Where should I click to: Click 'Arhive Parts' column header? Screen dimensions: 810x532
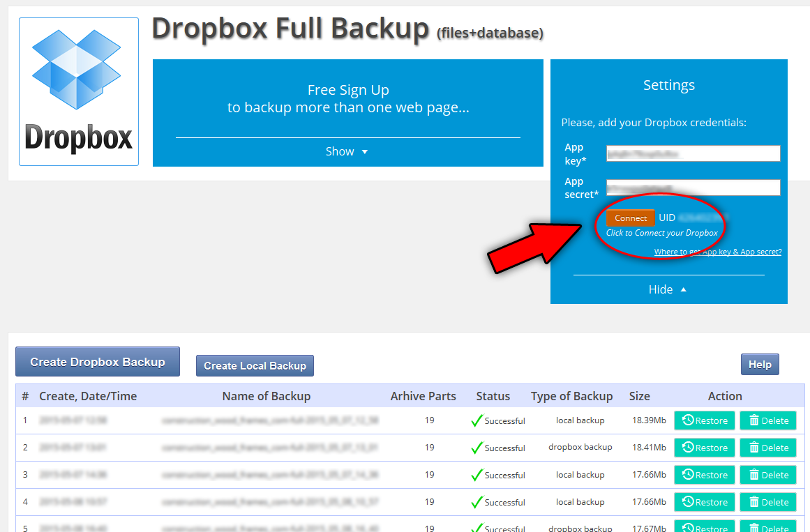[x=423, y=396]
